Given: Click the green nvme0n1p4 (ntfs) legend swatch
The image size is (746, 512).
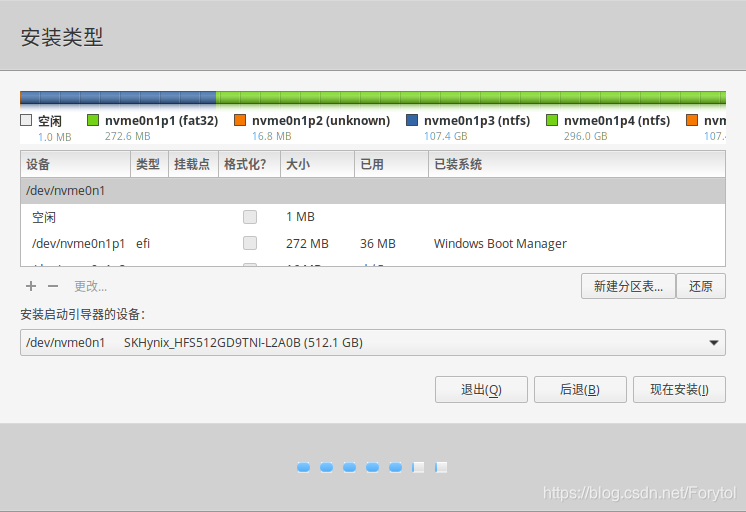Looking at the screenshot, I should coord(552,120).
